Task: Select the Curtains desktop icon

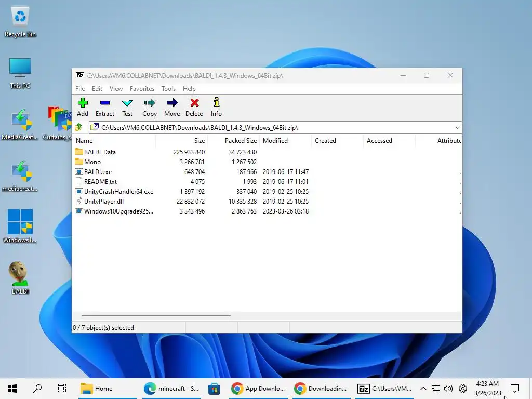Action: click(57, 124)
